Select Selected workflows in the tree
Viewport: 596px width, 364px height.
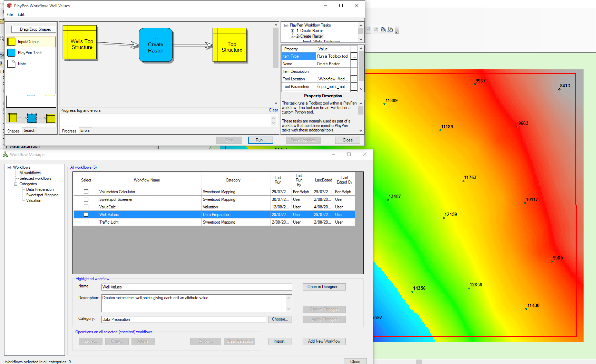click(x=35, y=178)
